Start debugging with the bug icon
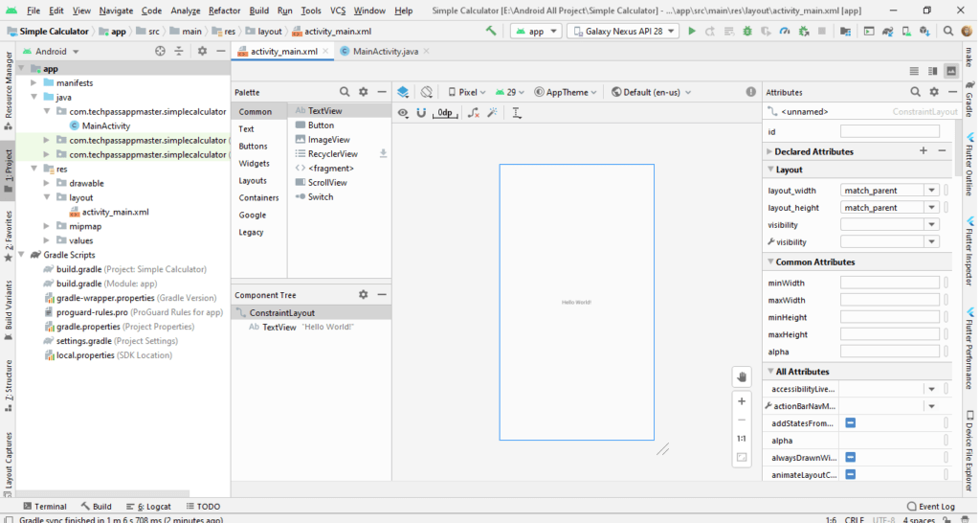The height and width of the screenshot is (523, 980). [x=747, y=31]
